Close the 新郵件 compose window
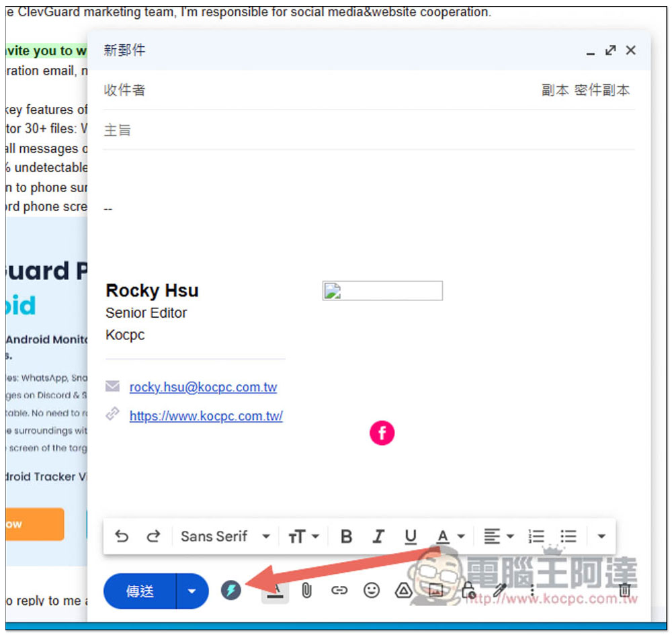The height and width of the screenshot is (637, 672). pos(630,50)
